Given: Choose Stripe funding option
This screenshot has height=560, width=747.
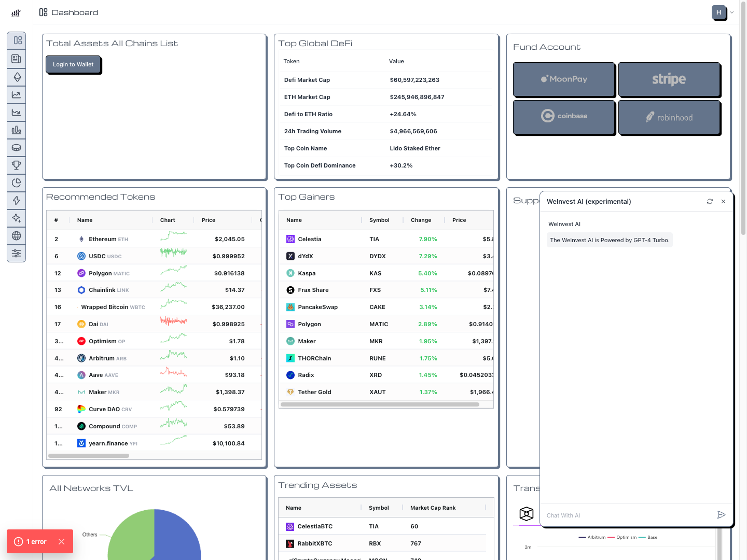Looking at the screenshot, I should coord(669,79).
